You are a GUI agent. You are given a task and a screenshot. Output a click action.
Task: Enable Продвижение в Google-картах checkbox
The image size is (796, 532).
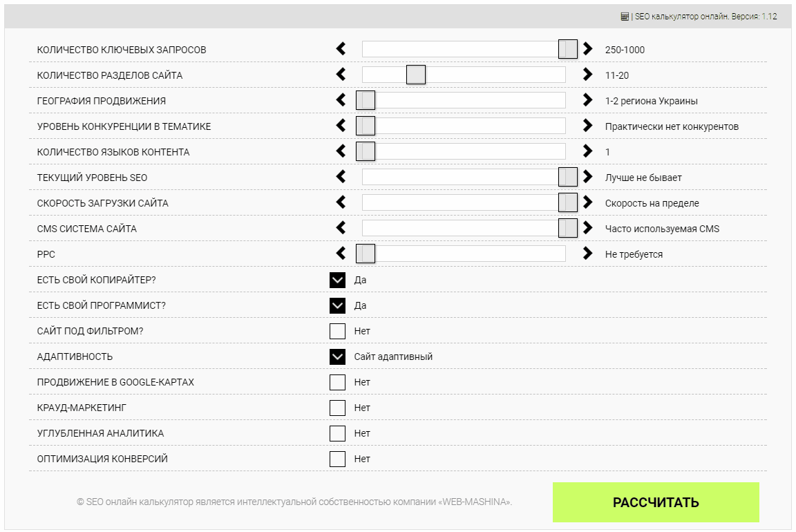click(338, 382)
